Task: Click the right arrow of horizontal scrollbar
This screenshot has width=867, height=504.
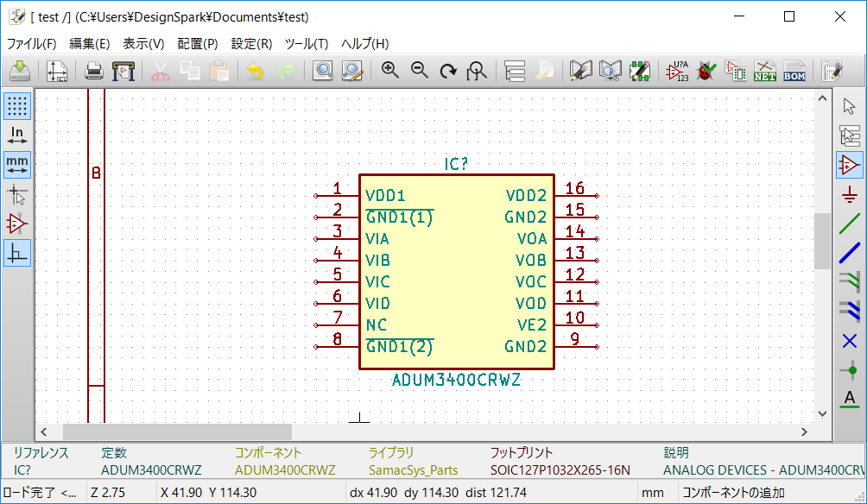Action: pyautogui.click(x=805, y=432)
